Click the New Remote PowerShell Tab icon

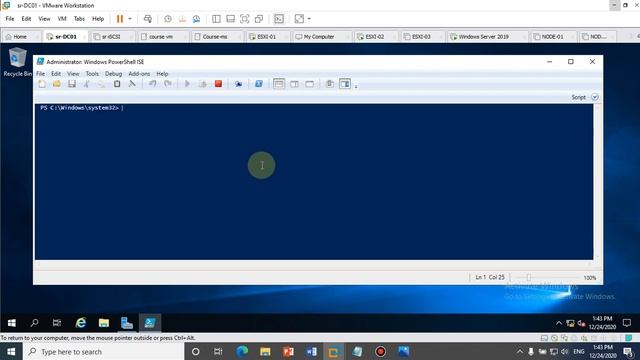[238, 84]
